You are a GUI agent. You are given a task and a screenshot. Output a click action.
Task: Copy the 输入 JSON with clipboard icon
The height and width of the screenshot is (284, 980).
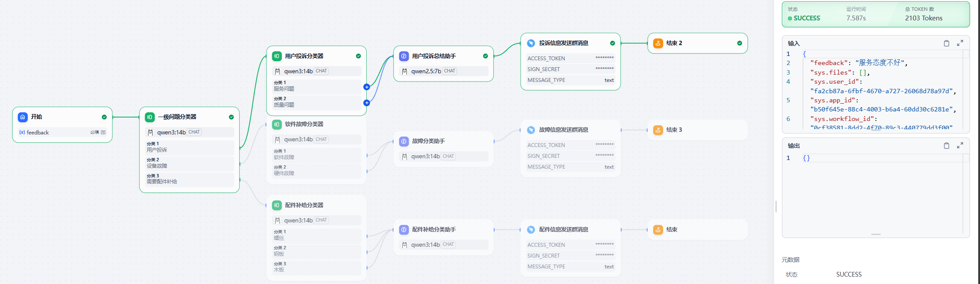click(947, 43)
